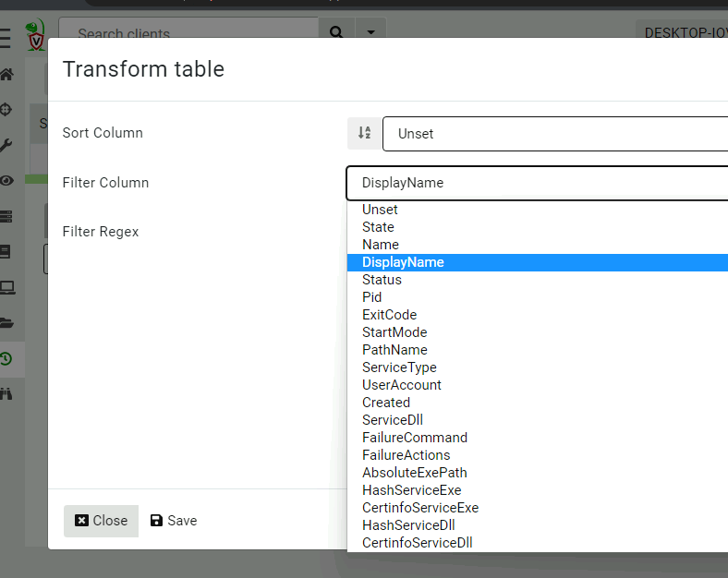The width and height of the screenshot is (728, 578).
Task: Open the hamburger navigation menu
Action: (x=6, y=39)
